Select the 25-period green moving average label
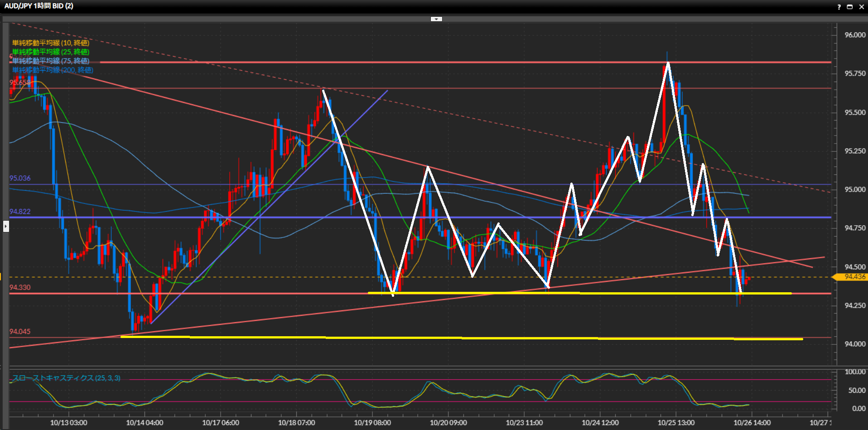Viewport: 868px width, 430px height. (50, 52)
